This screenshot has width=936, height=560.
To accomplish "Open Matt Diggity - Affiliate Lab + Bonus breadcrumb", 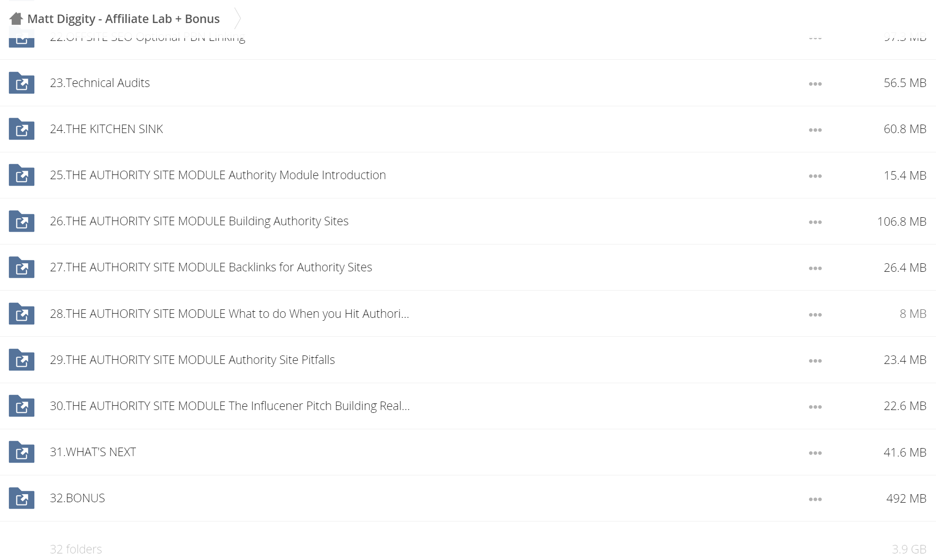I will [x=123, y=19].
